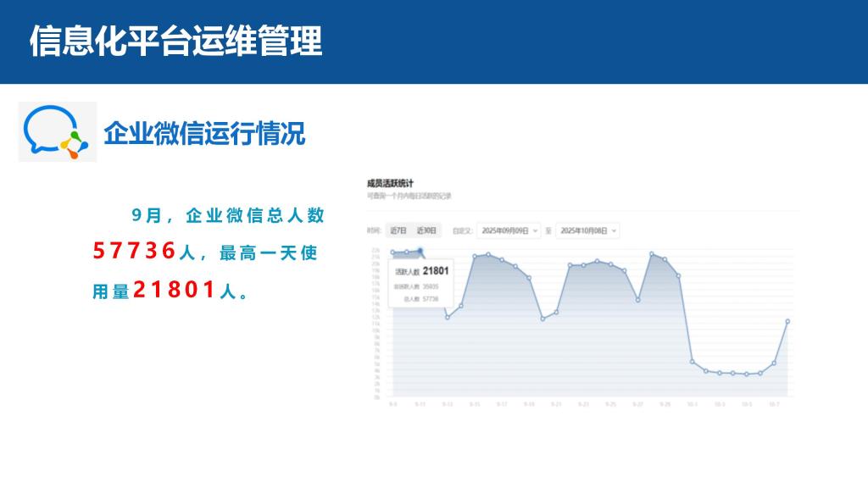
Task: Click the 企业微信运行情况 subtitle
Action: point(204,133)
